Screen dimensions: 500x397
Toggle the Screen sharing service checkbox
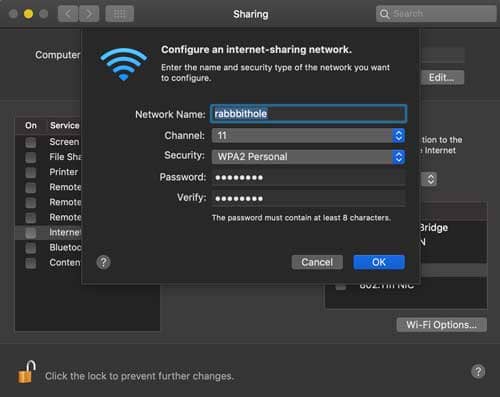point(31,142)
